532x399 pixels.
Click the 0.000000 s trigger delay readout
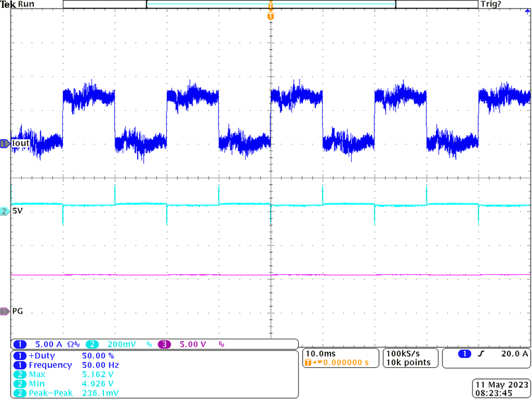(x=346, y=363)
